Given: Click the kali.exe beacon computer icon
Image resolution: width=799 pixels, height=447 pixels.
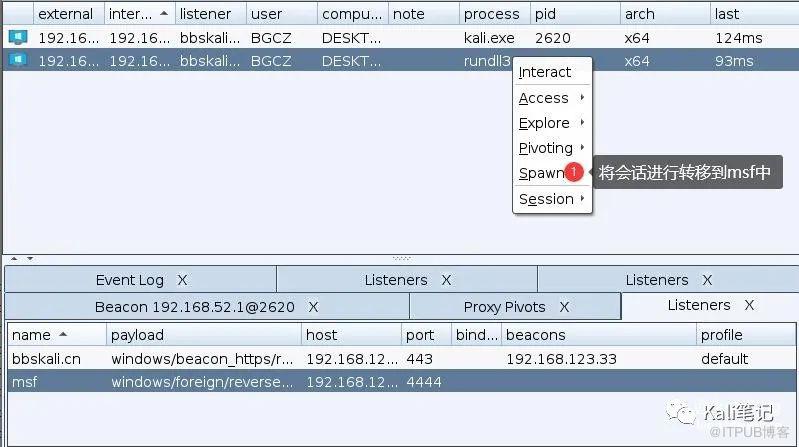Looking at the screenshot, I should 18,37.
